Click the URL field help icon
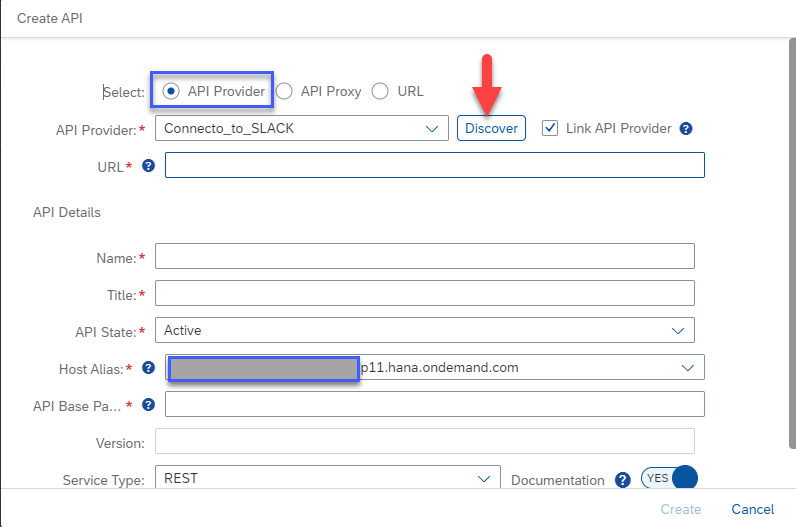This screenshot has width=796, height=527. (x=148, y=166)
